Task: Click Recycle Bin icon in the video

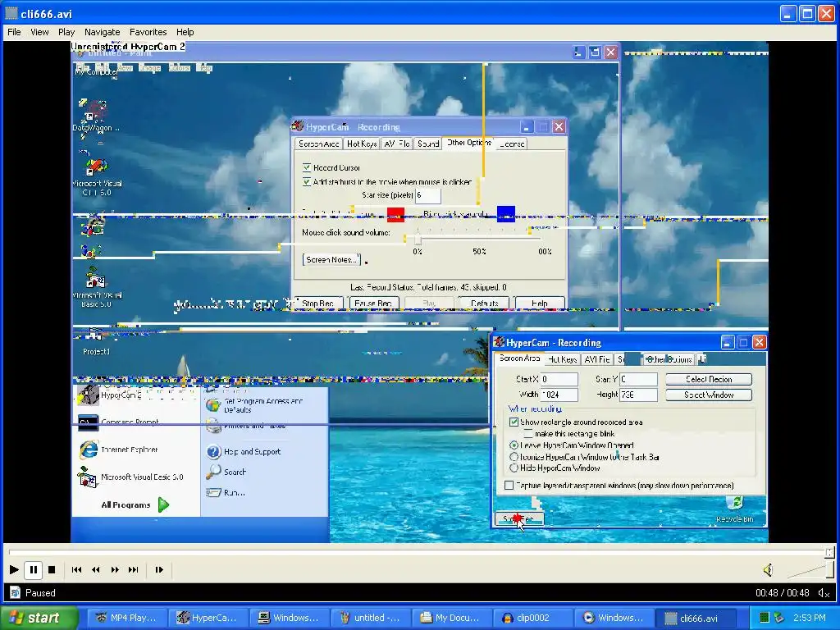Action: click(x=736, y=504)
